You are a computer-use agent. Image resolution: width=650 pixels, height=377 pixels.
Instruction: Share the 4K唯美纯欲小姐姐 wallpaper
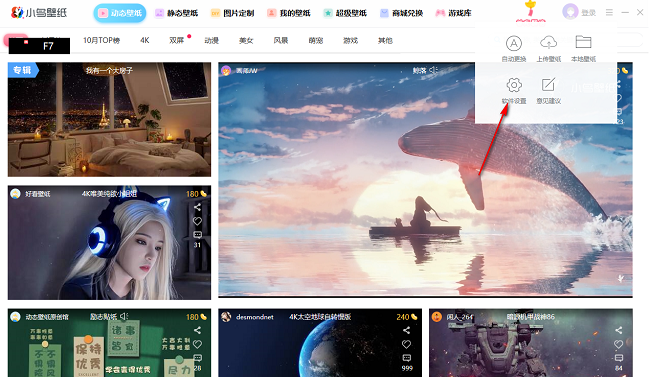(x=197, y=207)
